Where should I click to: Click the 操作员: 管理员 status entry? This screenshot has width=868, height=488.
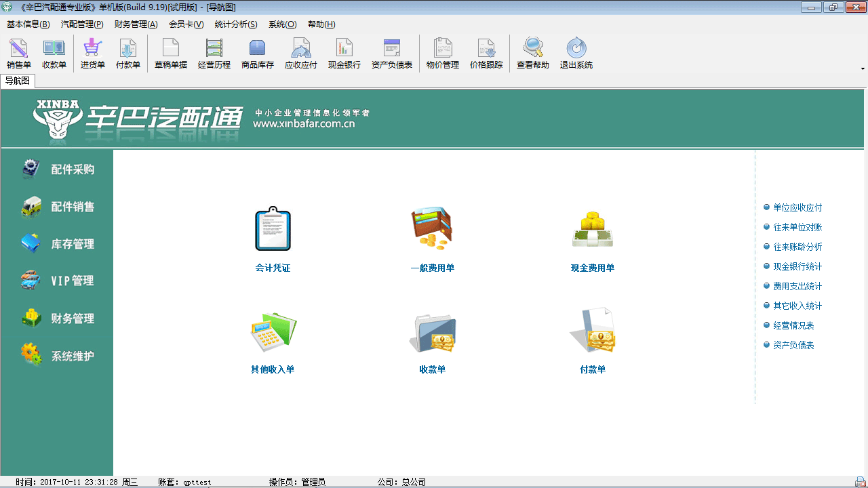297,482
